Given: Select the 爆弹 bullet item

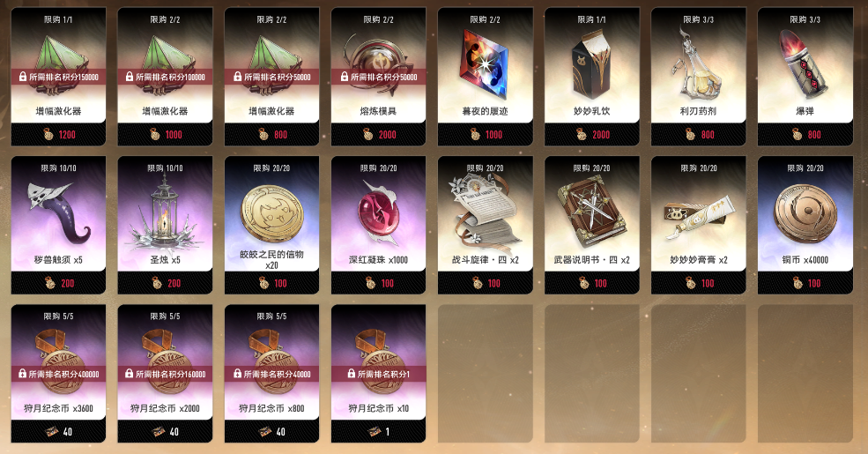Looking at the screenshot, I should click(x=805, y=77).
